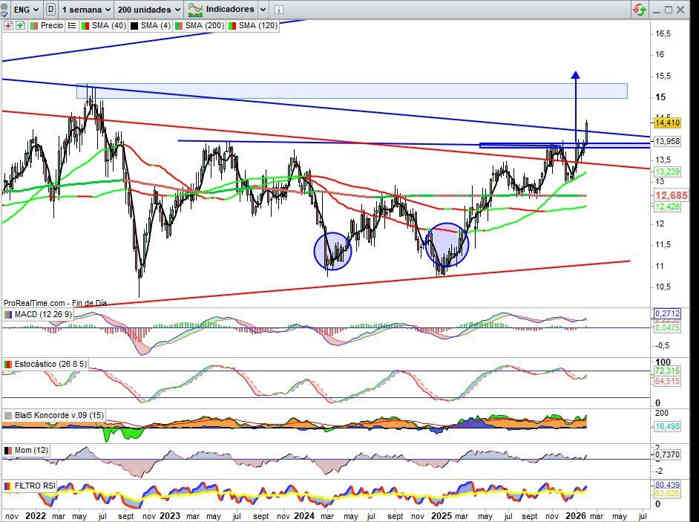Click the Estocástico indicator color icon
699x522 pixels.
pos(7,363)
